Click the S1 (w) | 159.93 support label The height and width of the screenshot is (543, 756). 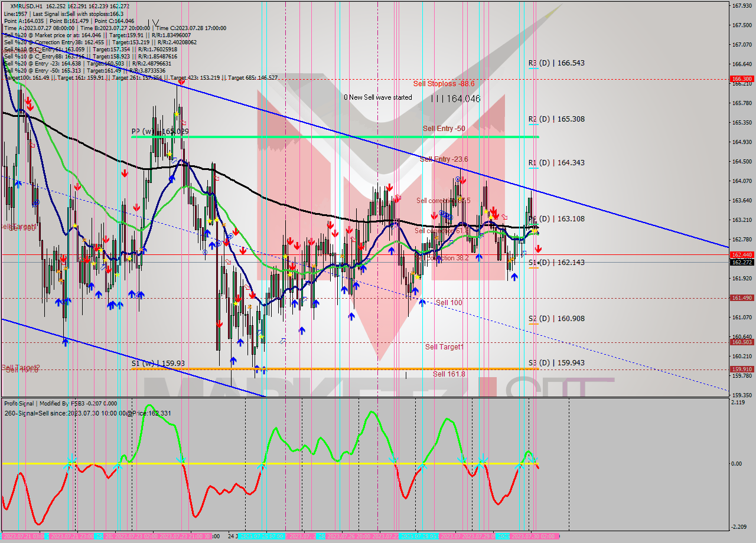coord(158,364)
